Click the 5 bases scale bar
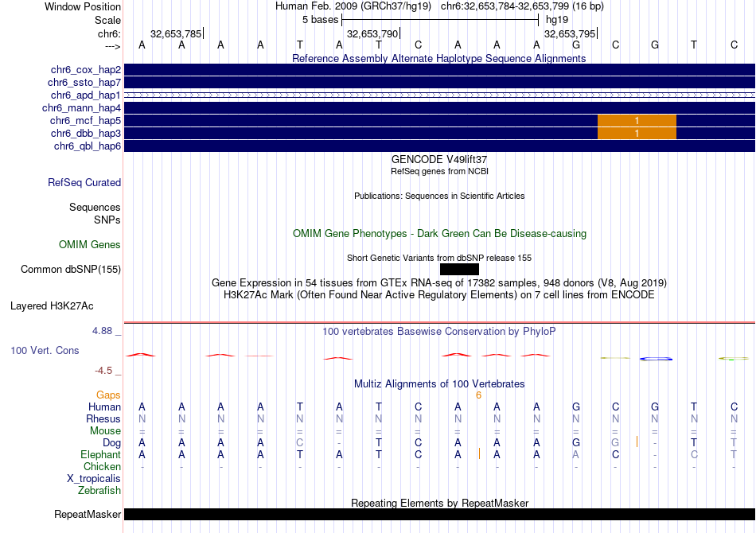The height and width of the screenshot is (533, 756). [x=440, y=20]
